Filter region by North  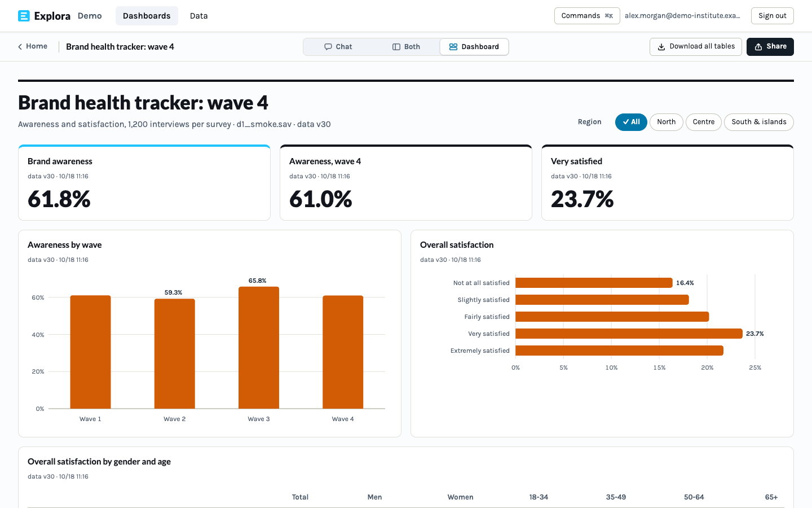[667, 122]
